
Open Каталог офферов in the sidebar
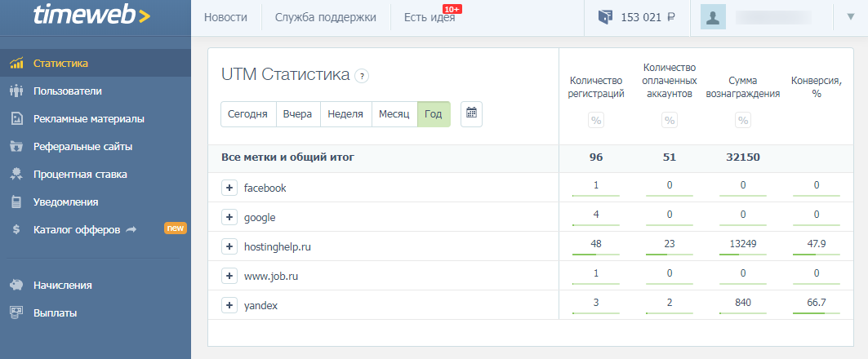pos(77,229)
